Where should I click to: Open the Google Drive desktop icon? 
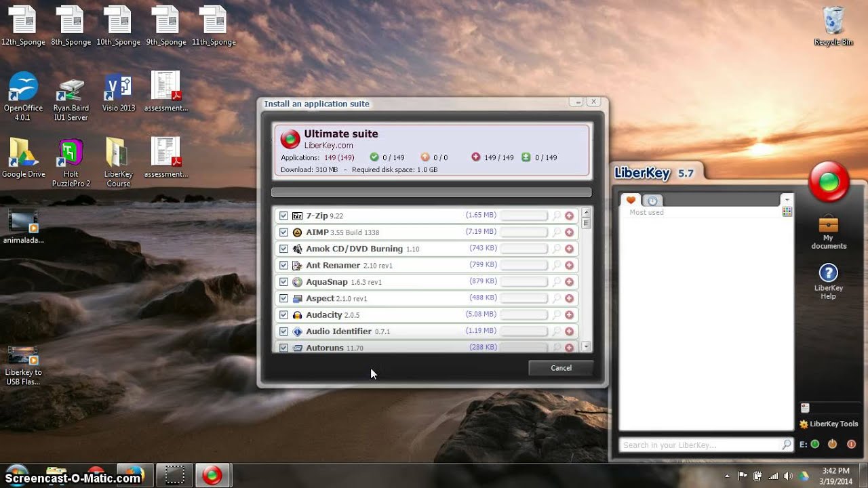coord(23,158)
